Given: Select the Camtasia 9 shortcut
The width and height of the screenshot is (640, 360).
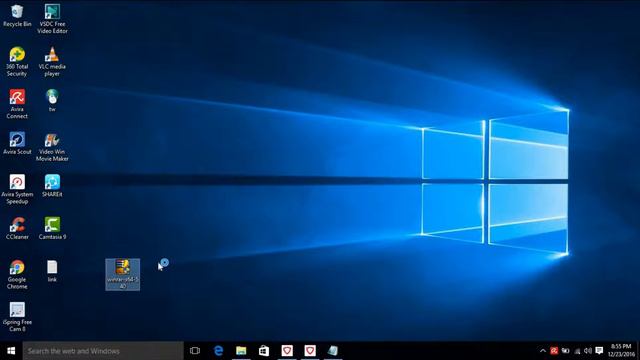Looking at the screenshot, I should (52, 228).
